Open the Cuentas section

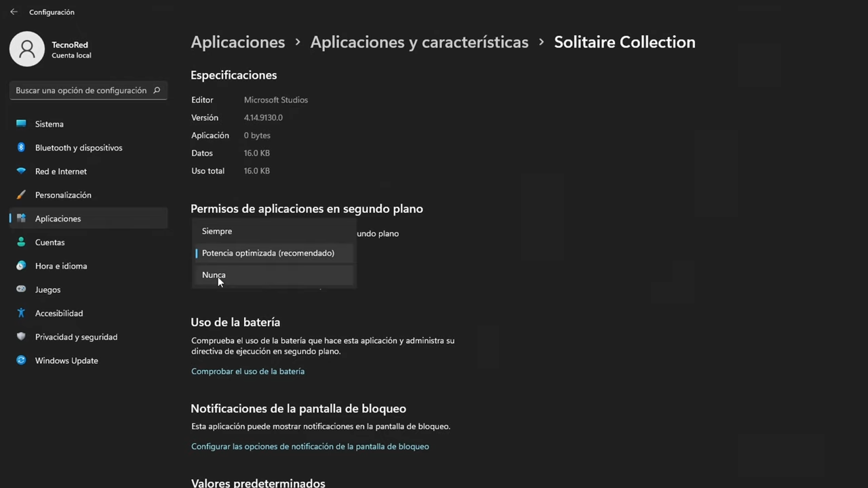pyautogui.click(x=50, y=242)
